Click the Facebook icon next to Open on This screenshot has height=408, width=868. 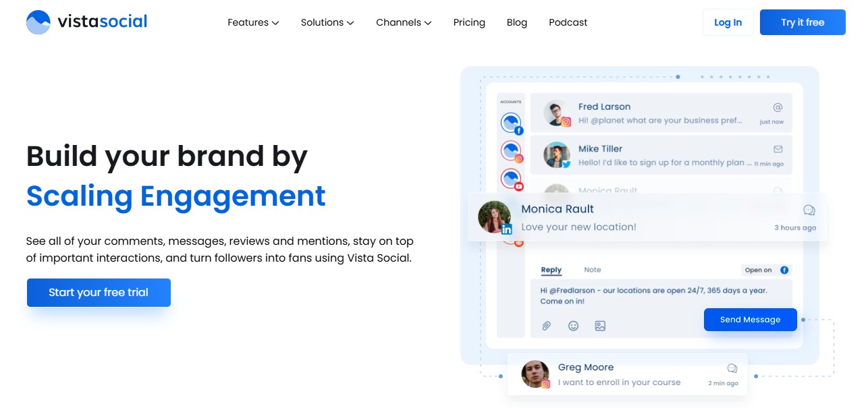[x=784, y=270]
